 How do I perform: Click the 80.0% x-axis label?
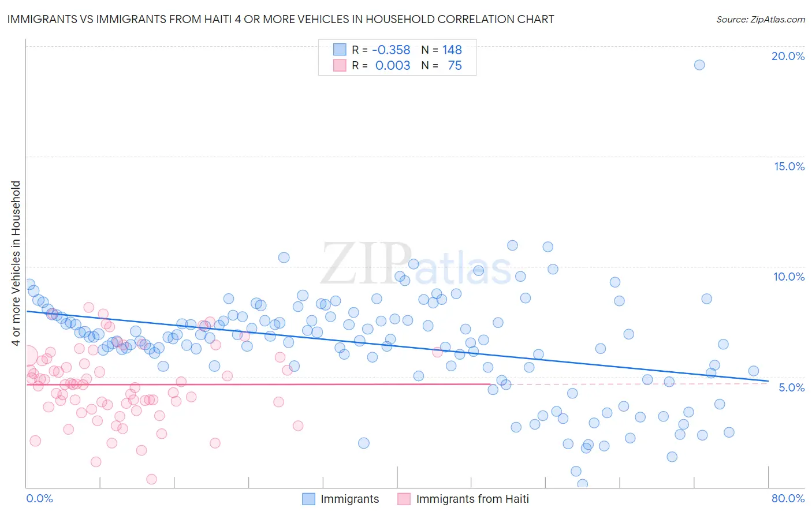point(788,498)
